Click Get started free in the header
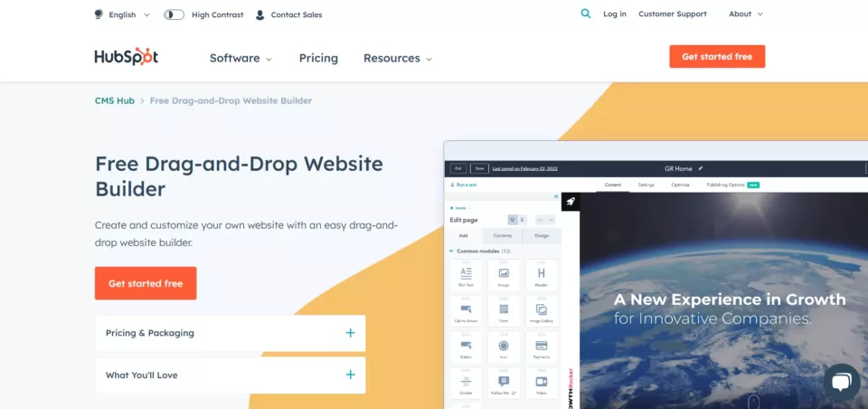 (716, 57)
